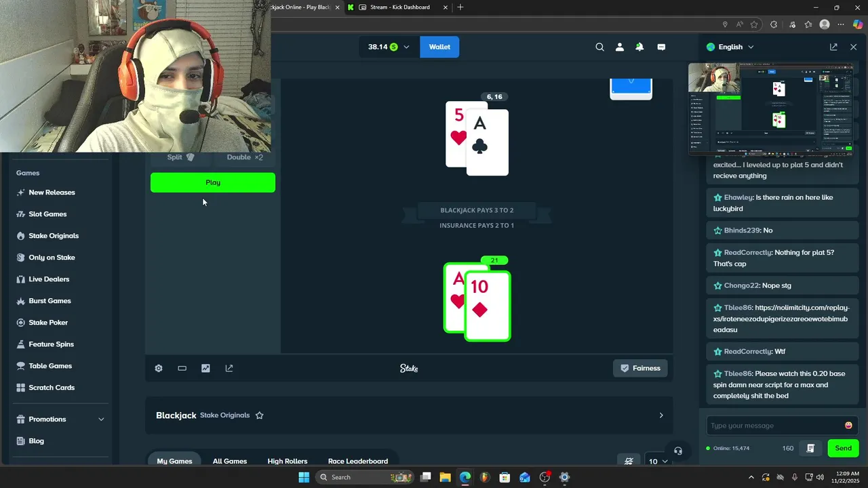
Task: Open Burst Games category
Action: [50, 301]
